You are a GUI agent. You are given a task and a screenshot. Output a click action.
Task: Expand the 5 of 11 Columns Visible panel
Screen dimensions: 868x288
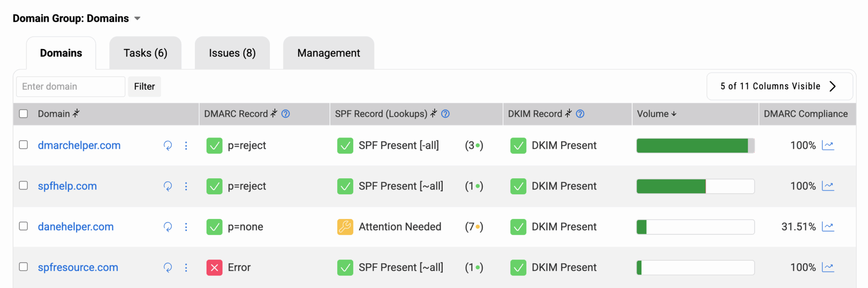[x=779, y=86]
